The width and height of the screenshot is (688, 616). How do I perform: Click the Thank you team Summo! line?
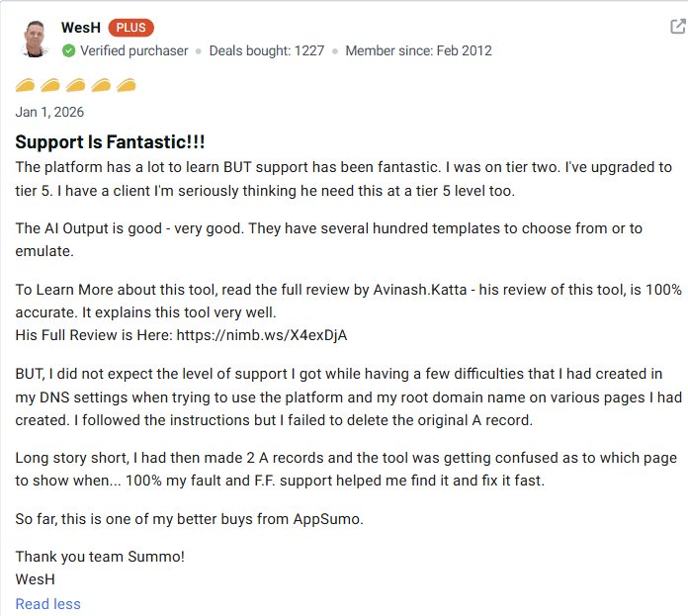(x=100, y=556)
